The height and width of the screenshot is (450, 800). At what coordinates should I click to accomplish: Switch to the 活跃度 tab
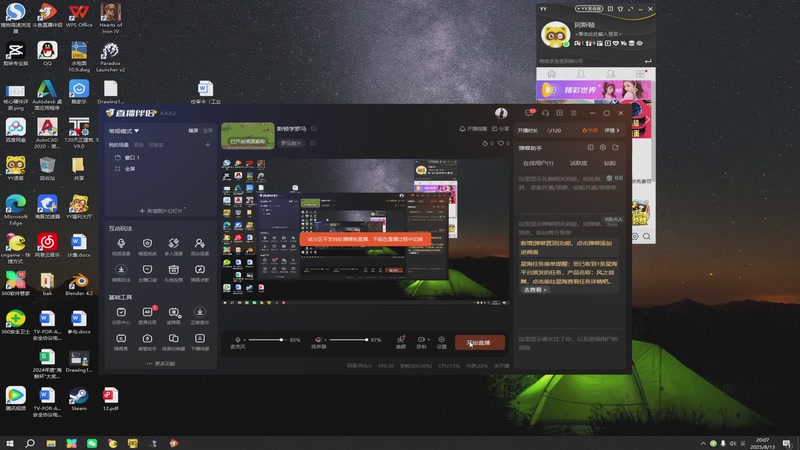(x=578, y=163)
